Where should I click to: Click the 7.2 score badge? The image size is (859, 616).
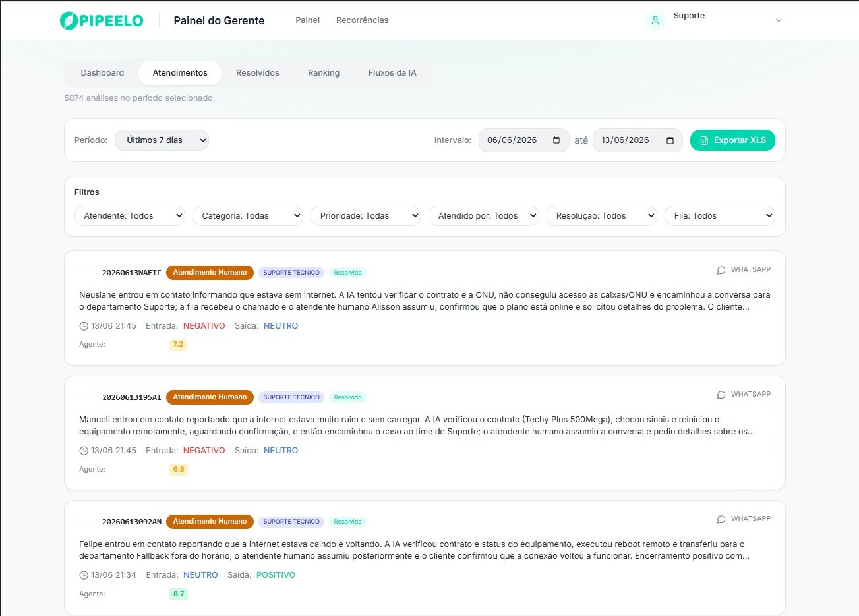[x=178, y=345]
